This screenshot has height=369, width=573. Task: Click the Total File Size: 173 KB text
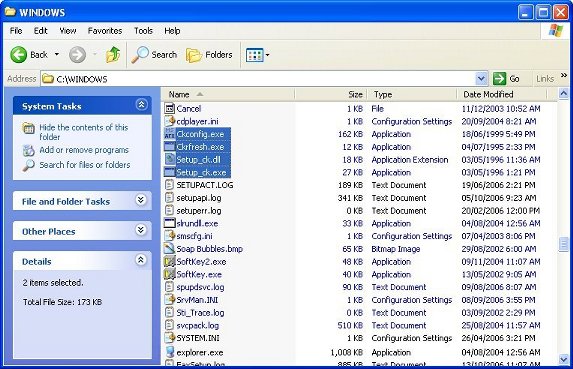tap(62, 302)
